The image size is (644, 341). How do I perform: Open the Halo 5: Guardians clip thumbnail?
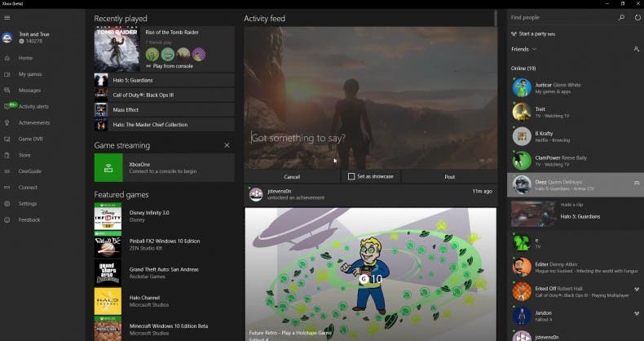533,214
